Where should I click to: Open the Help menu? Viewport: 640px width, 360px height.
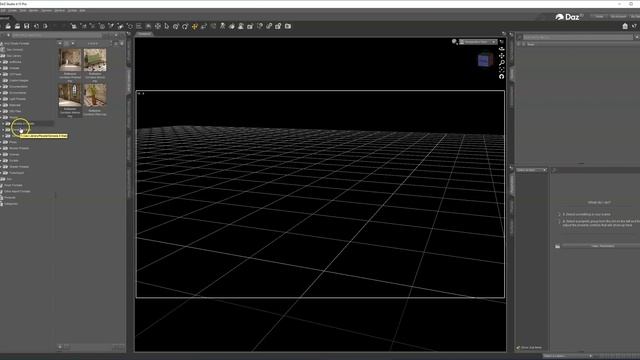click(82, 11)
